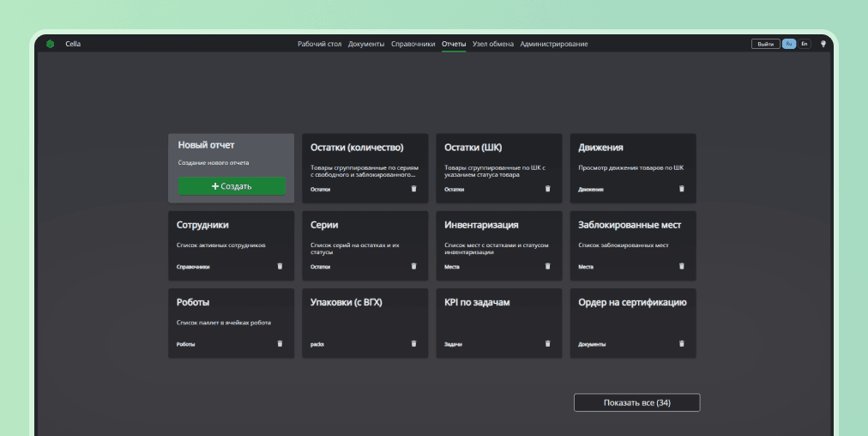Toggle theme with the lightbulb icon
This screenshot has width=868, height=436.
tap(823, 44)
